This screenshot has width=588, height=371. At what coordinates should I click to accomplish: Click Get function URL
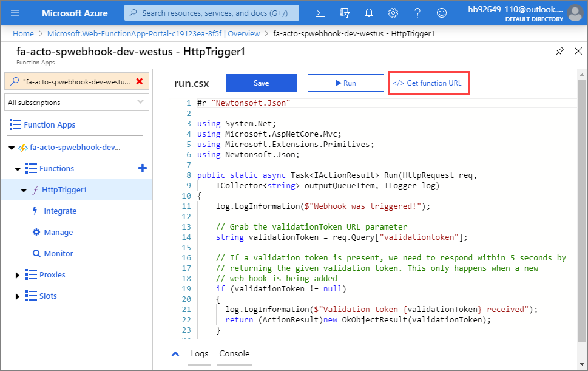pos(429,83)
